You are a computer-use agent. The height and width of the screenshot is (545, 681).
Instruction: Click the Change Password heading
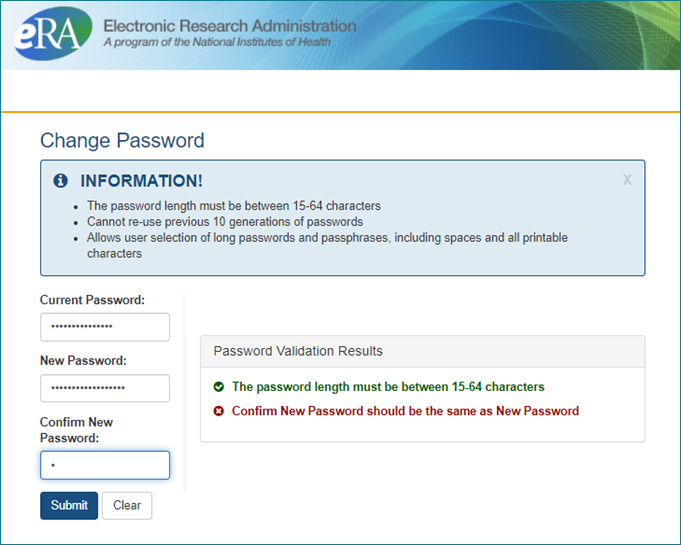[122, 141]
